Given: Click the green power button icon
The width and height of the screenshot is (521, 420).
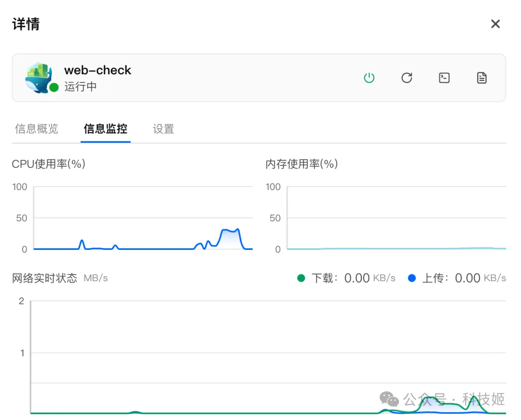Looking at the screenshot, I should coord(369,78).
